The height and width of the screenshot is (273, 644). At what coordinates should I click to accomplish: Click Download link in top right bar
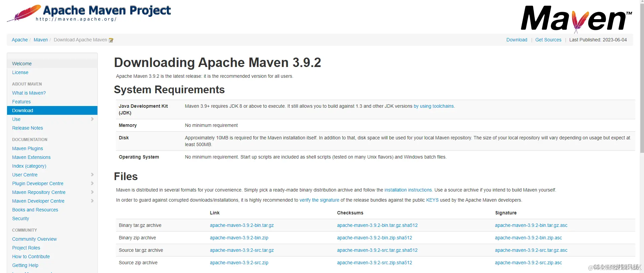(517, 40)
